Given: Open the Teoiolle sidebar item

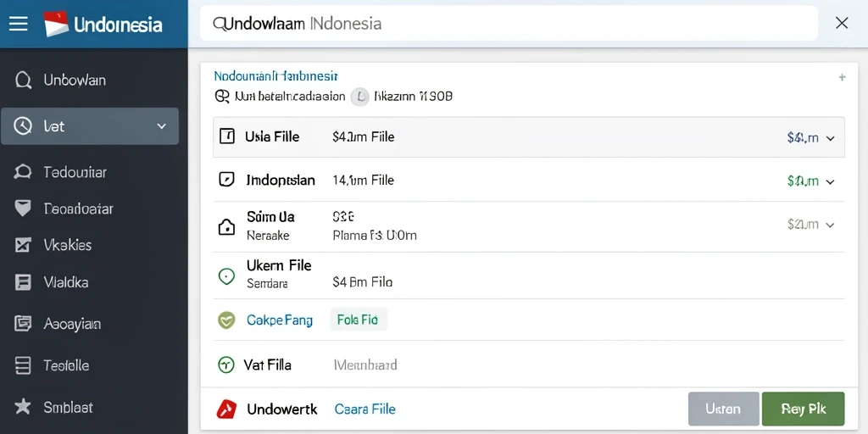Looking at the screenshot, I should 66,365.
